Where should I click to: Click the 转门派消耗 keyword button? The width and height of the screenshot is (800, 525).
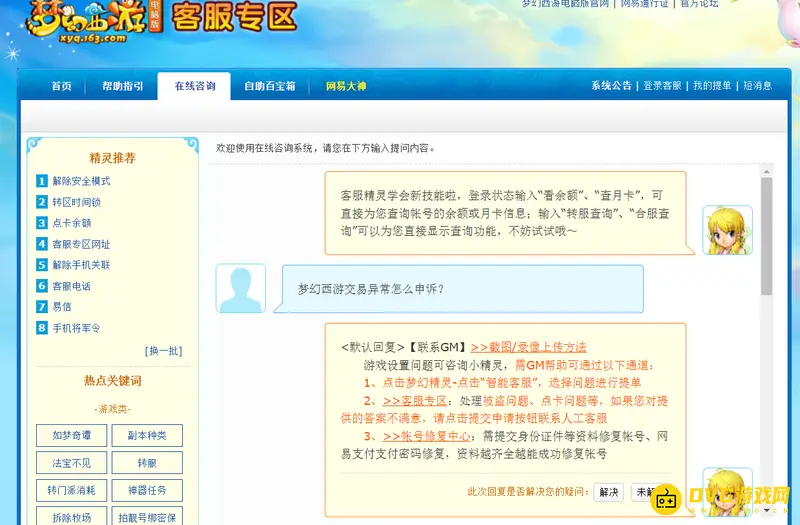pyautogui.click(x=71, y=490)
